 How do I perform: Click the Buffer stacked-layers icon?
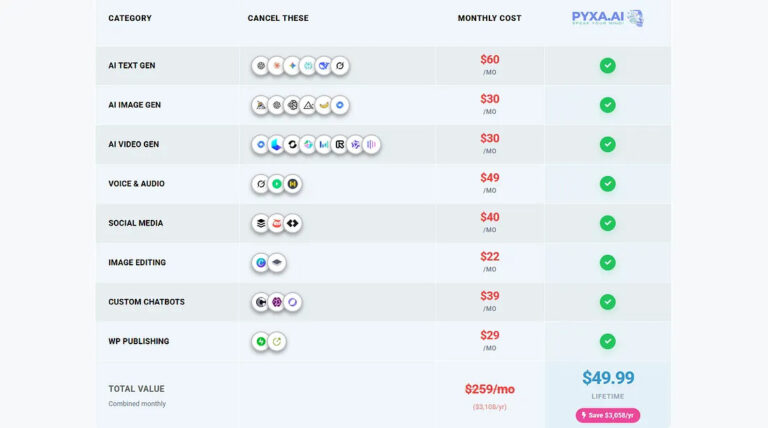261,223
